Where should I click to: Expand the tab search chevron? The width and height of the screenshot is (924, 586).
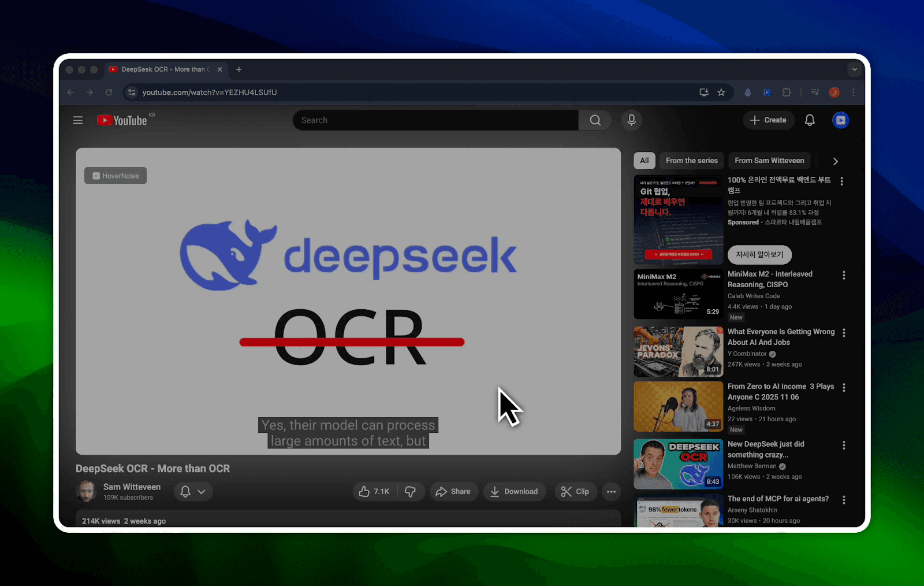pos(854,69)
